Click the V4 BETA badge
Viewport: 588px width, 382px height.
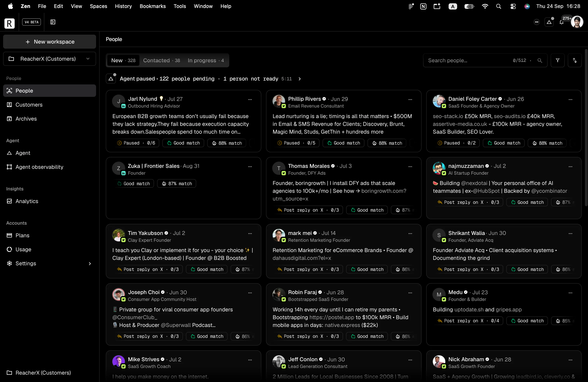[31, 22]
